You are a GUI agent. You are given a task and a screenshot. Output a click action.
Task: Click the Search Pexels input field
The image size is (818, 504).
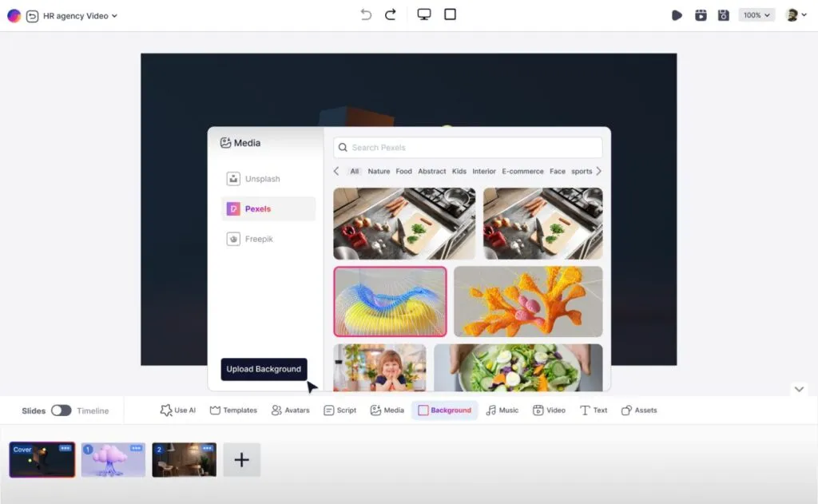(467, 148)
